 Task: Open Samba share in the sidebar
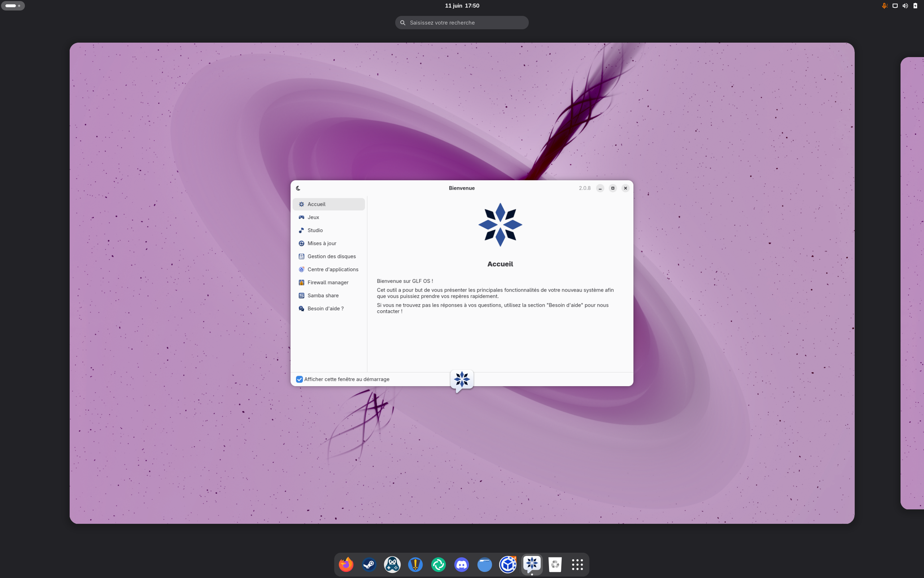point(328,296)
